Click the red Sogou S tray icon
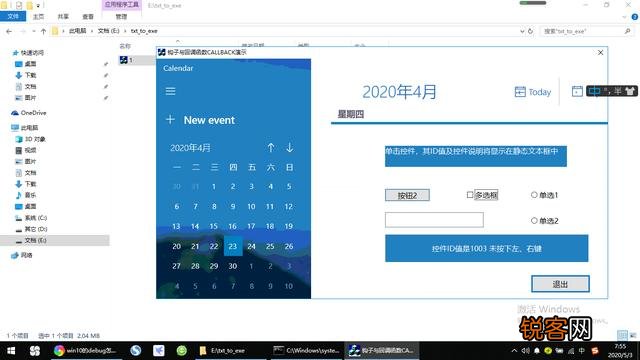Viewport: 640px width, 360px height. point(595,351)
